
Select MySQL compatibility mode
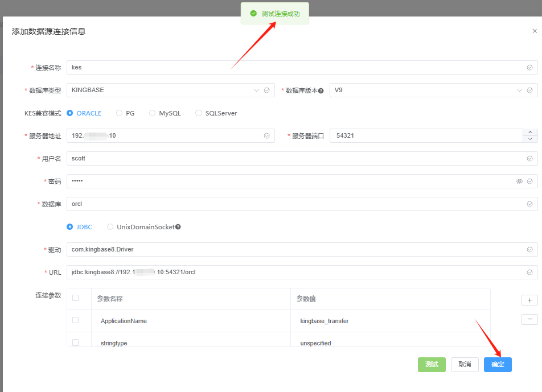[165, 113]
